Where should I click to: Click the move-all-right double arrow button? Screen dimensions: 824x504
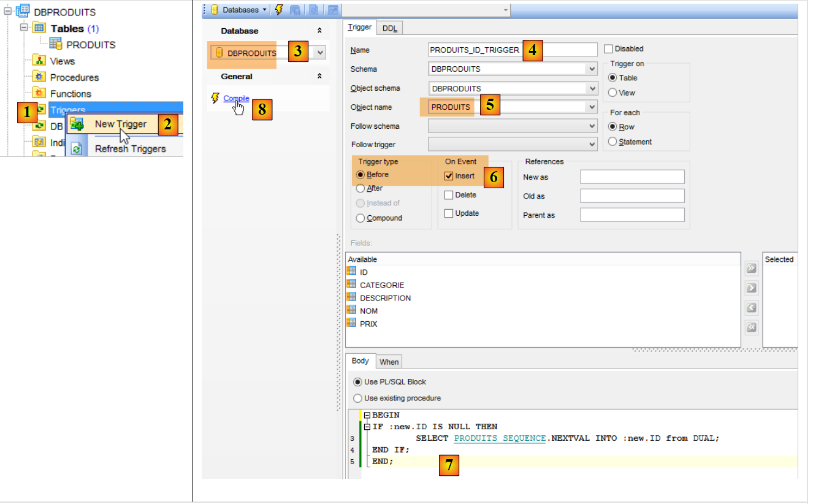pos(751,268)
